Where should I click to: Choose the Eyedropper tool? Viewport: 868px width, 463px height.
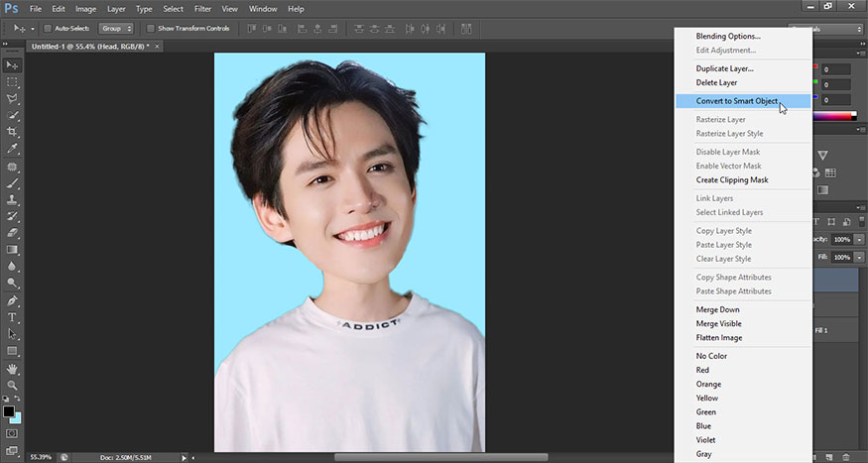pyautogui.click(x=12, y=149)
